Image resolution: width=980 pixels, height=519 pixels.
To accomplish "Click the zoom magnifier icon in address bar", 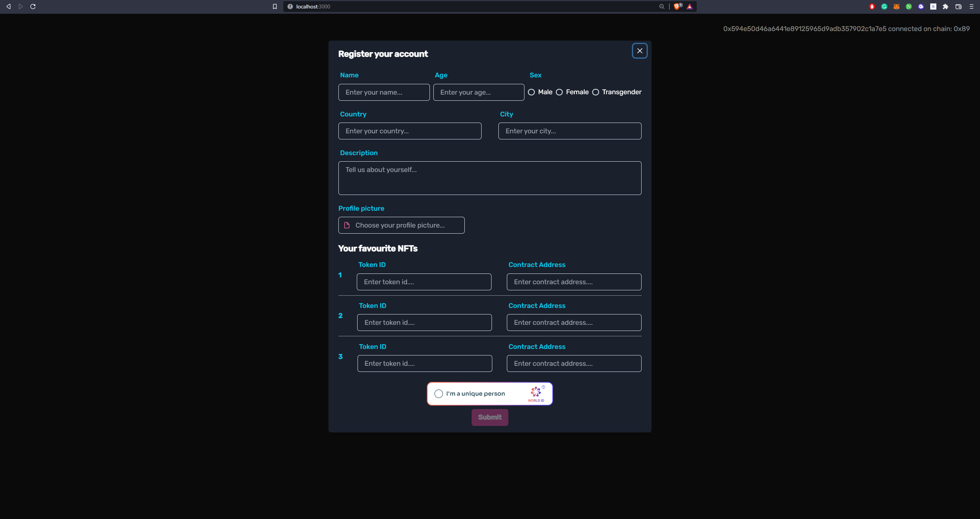I will (661, 7).
